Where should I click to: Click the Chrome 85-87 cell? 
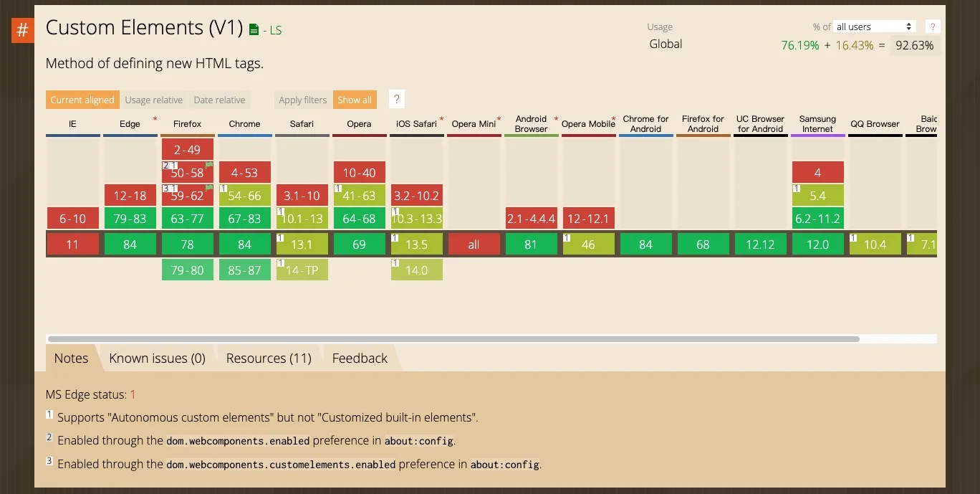pyautogui.click(x=244, y=270)
